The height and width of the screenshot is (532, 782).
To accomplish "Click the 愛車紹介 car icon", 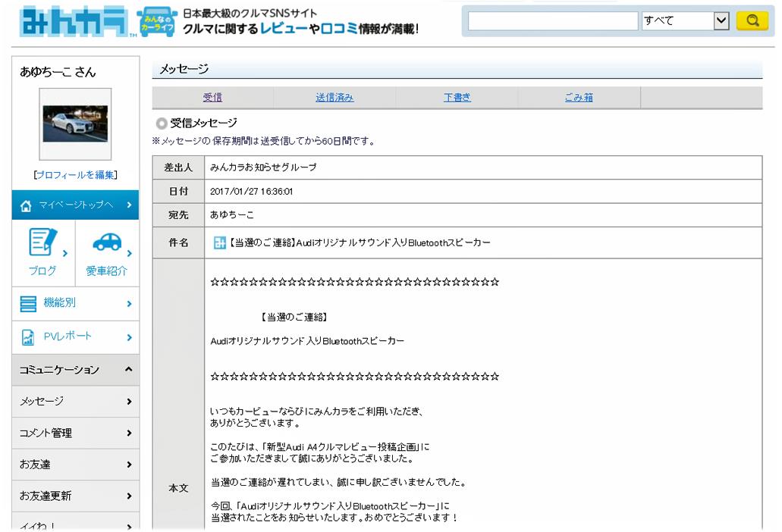I will point(107,242).
